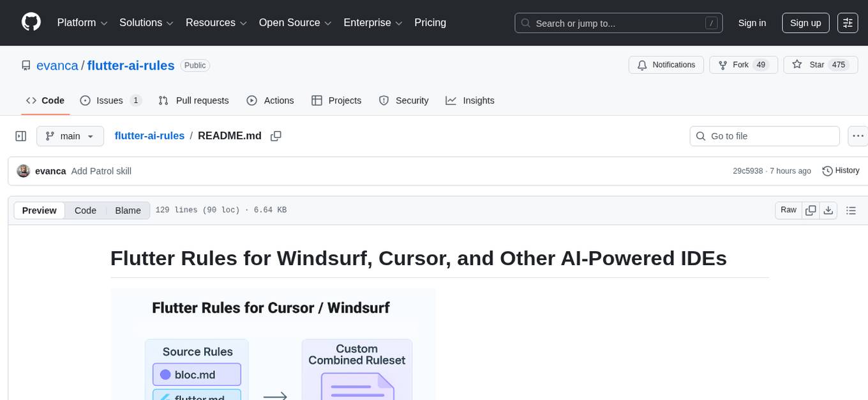Select the Preview view toggle

(40, 210)
